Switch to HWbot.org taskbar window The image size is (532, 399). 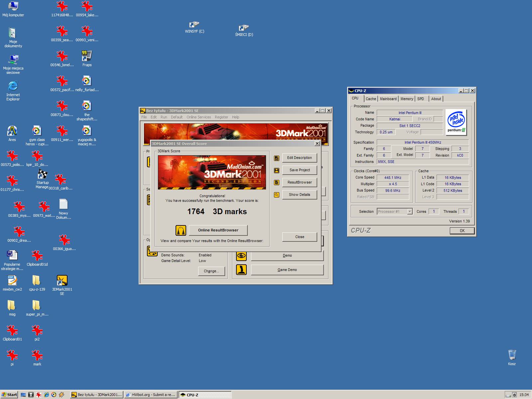[x=151, y=395]
